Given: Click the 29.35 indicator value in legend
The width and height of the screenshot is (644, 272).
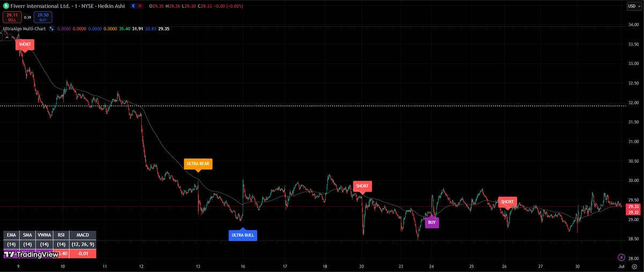Looking at the screenshot, I should (x=164, y=28).
